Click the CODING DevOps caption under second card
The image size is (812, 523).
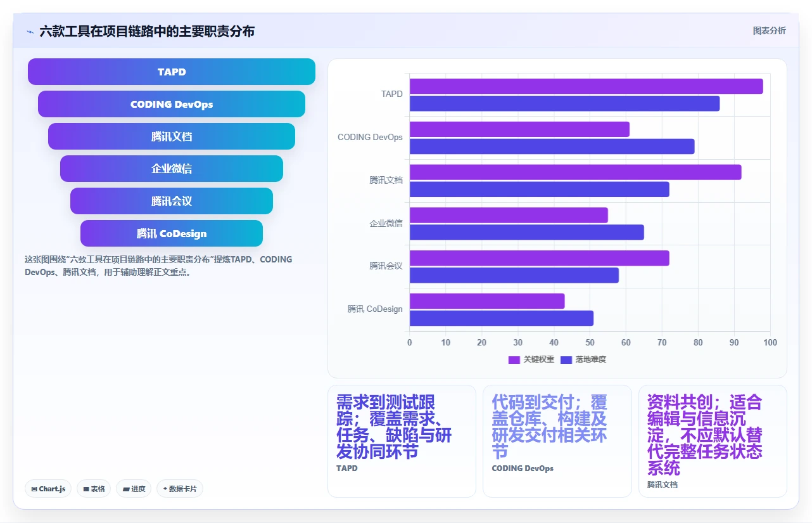click(x=523, y=468)
